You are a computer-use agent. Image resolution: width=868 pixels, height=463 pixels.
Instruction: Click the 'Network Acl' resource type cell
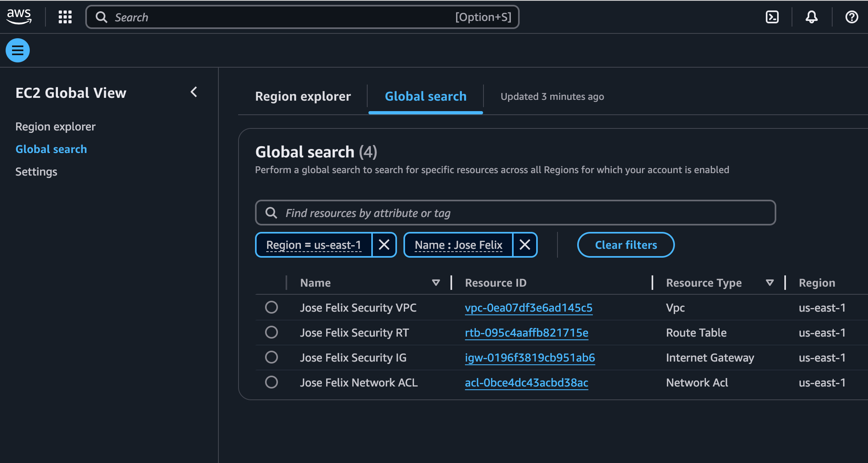(x=697, y=382)
